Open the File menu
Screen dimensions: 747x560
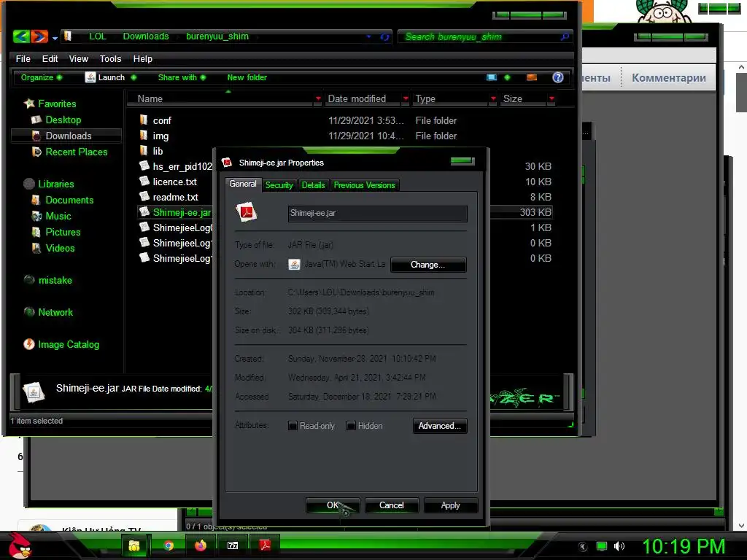point(23,58)
